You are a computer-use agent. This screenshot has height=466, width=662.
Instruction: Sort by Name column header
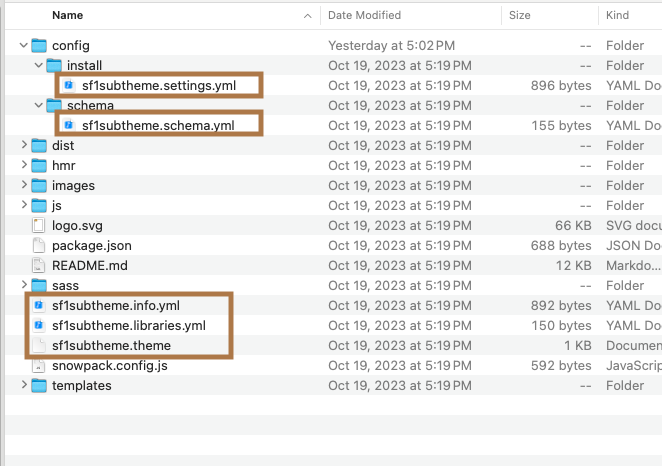67,15
